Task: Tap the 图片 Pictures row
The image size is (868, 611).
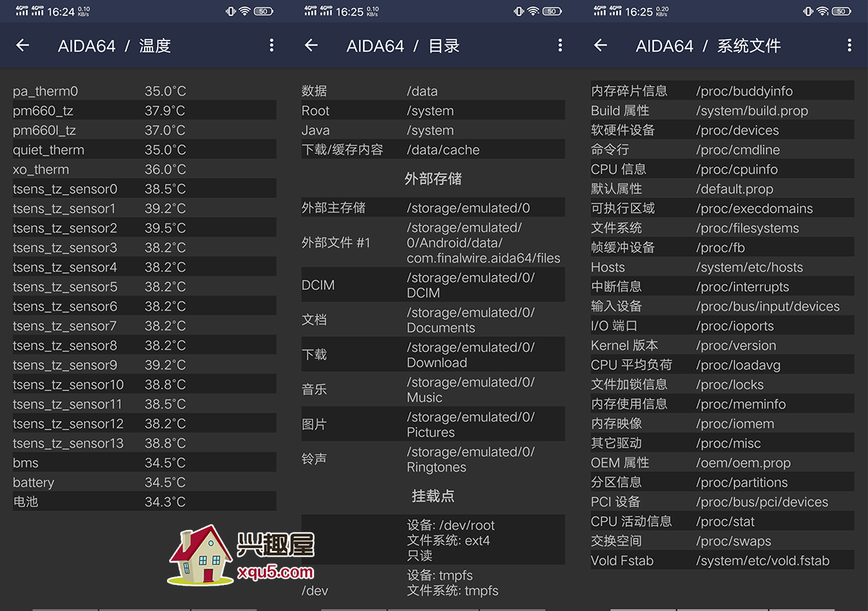Action: 433,424
